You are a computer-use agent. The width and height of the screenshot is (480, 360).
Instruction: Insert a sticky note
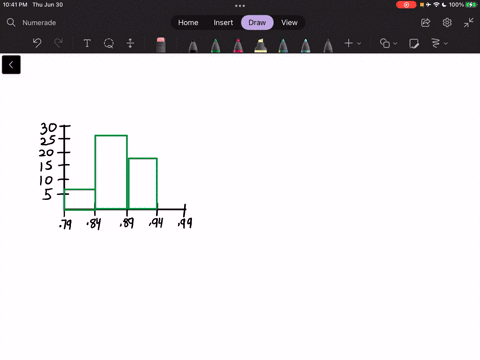pyautogui.click(x=414, y=43)
